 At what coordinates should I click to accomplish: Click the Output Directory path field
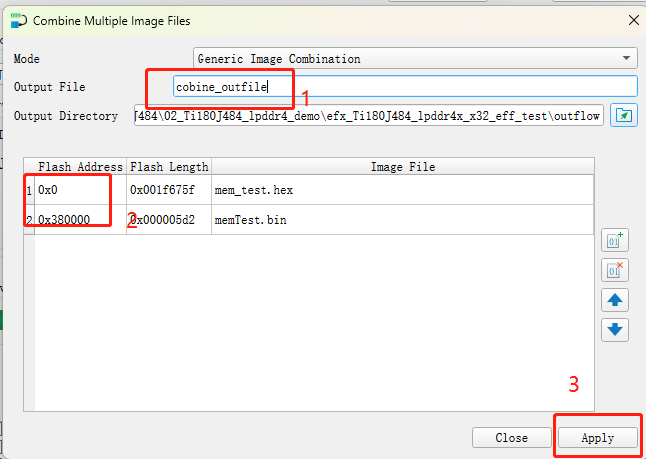(x=368, y=116)
